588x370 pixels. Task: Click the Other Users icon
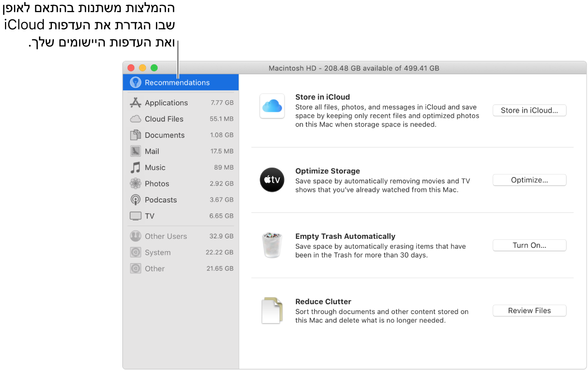135,236
